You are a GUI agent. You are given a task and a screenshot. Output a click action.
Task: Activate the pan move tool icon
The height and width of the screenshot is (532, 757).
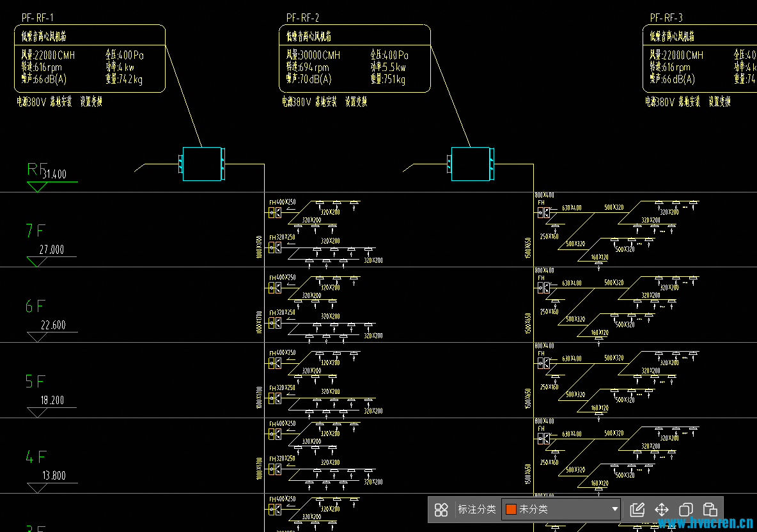click(661, 509)
